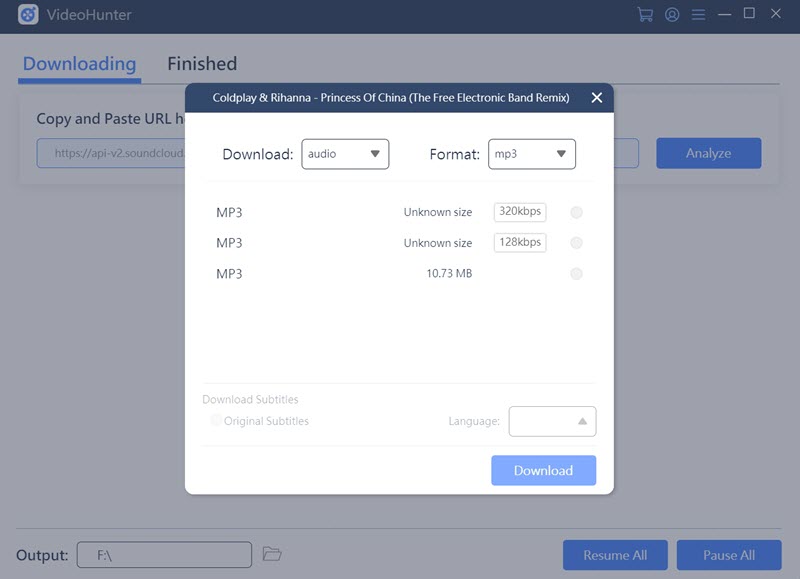Open the output folder icon
Image resolution: width=800 pixels, height=579 pixels.
pos(272,554)
